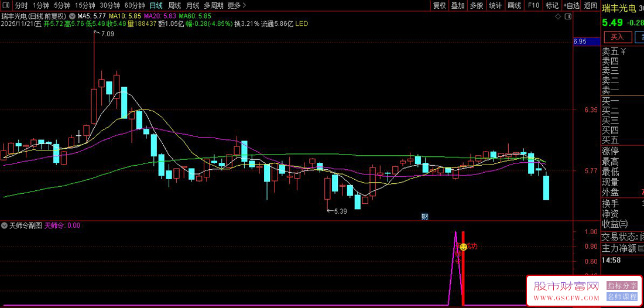Viewport: 644px width, 308px height.
Task: Switch to 15分钟 period
Action: tap(85, 5)
